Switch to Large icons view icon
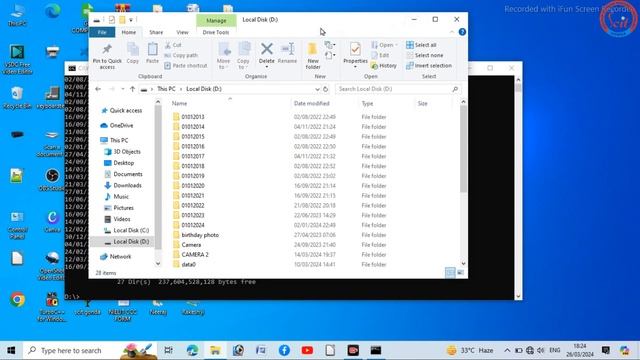The width and height of the screenshot is (640, 360). pos(460,272)
